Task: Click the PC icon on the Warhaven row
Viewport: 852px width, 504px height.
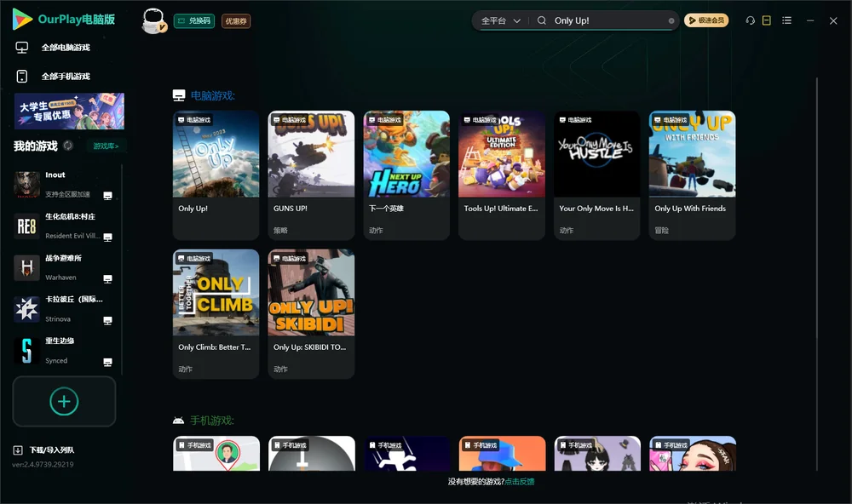Action: coord(107,278)
